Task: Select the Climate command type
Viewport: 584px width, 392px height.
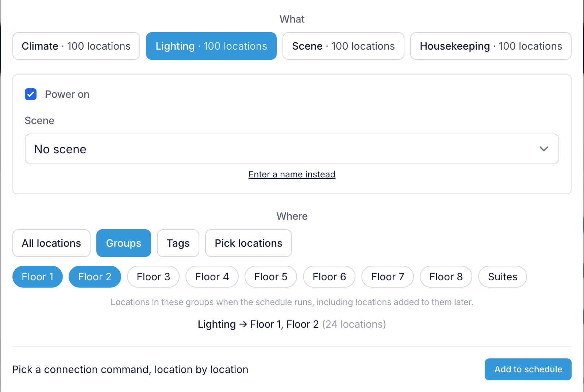Action: [76, 46]
